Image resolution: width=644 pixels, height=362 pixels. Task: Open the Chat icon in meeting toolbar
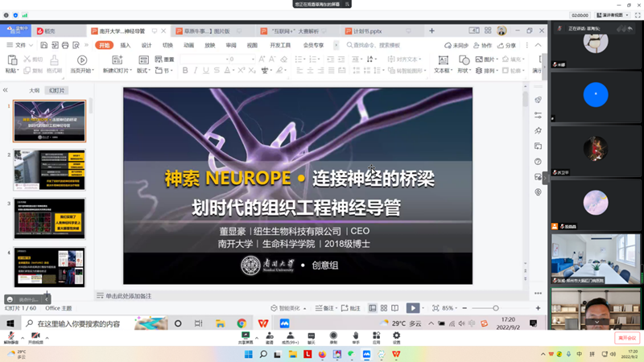coord(312,338)
